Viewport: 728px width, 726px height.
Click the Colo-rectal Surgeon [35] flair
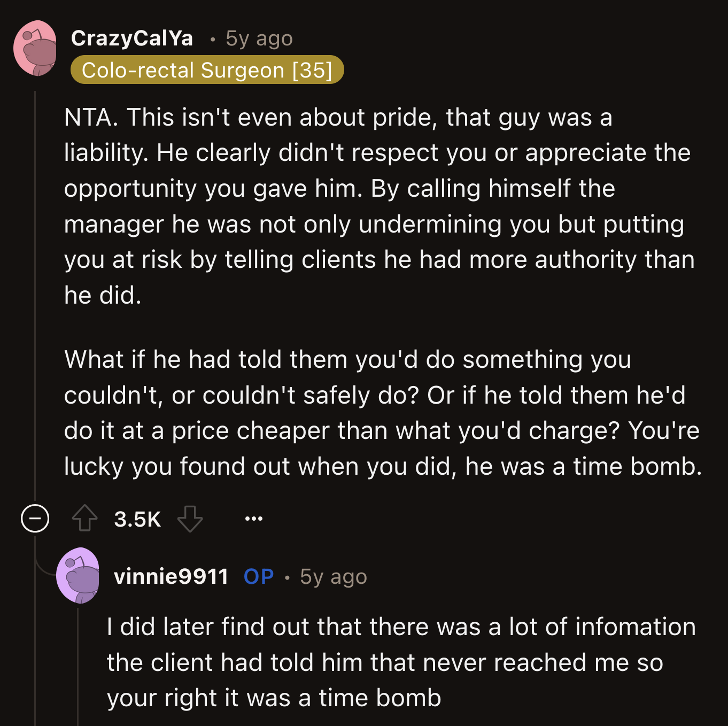click(x=207, y=69)
